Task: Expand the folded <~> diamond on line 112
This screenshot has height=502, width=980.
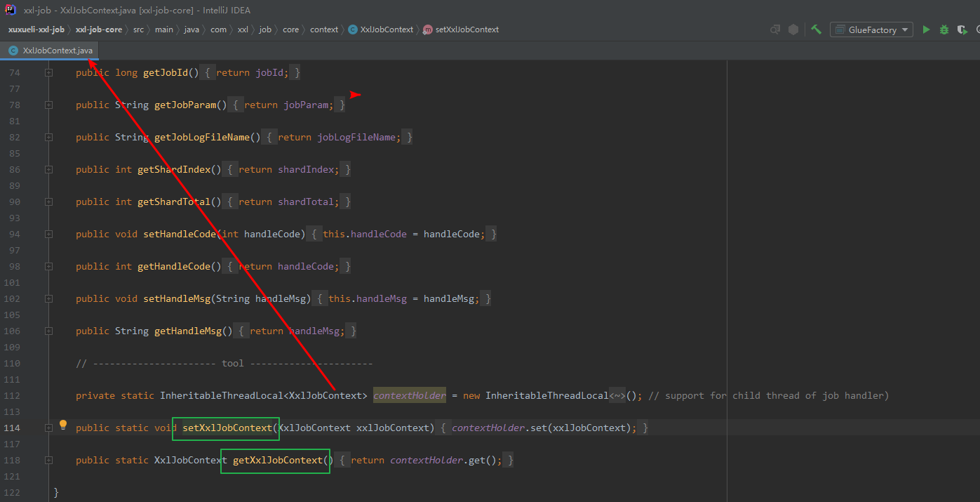Action: 617,395
